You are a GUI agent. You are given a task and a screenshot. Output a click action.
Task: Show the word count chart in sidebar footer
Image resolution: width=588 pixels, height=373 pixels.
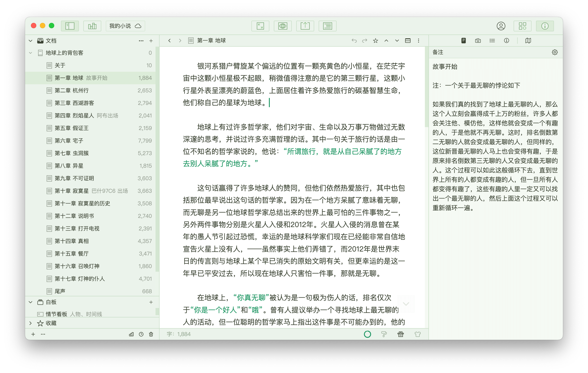[x=131, y=334]
